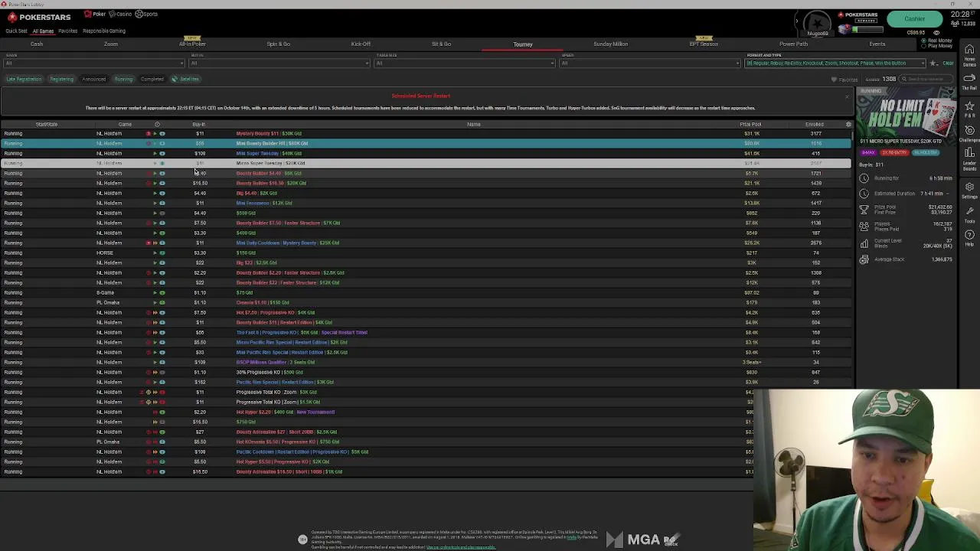The image size is (980, 551).
Task: Click the Players people icon
Action: (x=864, y=227)
